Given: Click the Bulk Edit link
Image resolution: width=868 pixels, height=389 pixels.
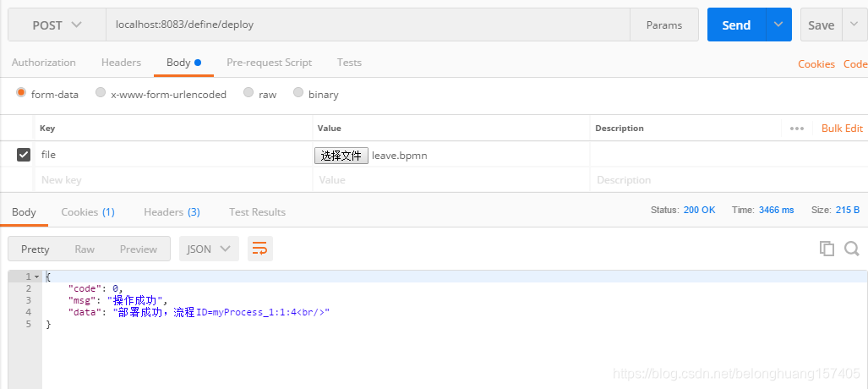Looking at the screenshot, I should [842, 129].
